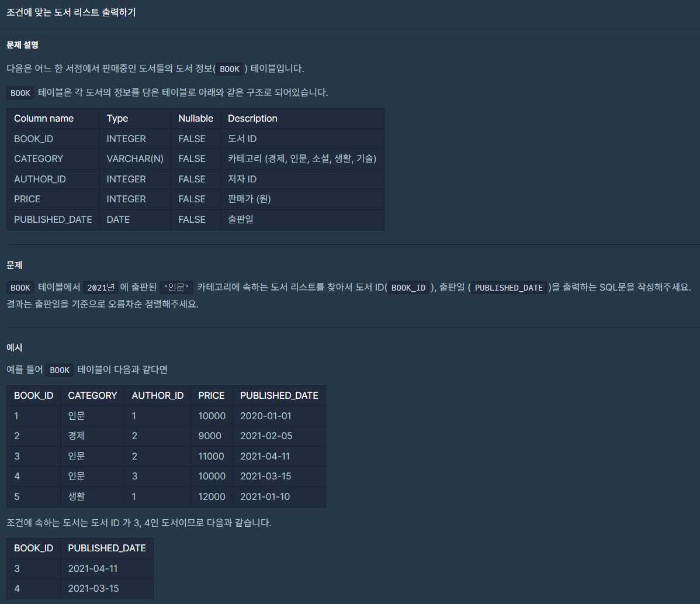Screen dimensions: 700x604
Task: Click the '출판일' description cell
Action: [240, 220]
